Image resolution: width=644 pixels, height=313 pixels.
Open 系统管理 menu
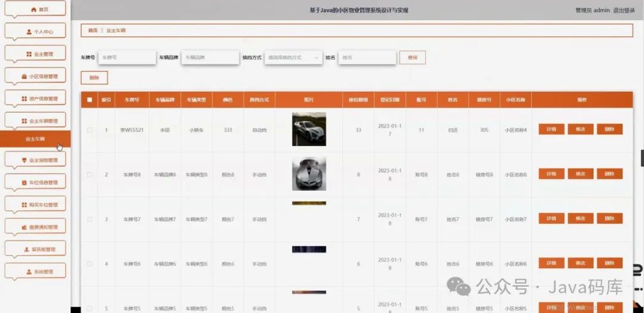point(35,271)
